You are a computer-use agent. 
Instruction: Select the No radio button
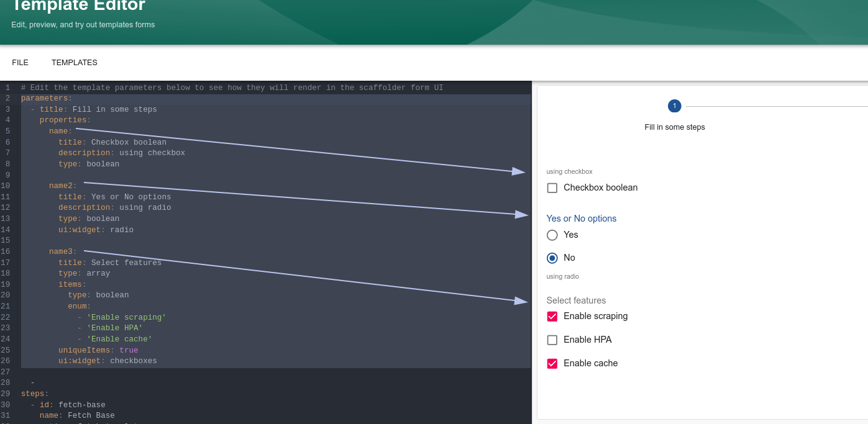point(552,258)
